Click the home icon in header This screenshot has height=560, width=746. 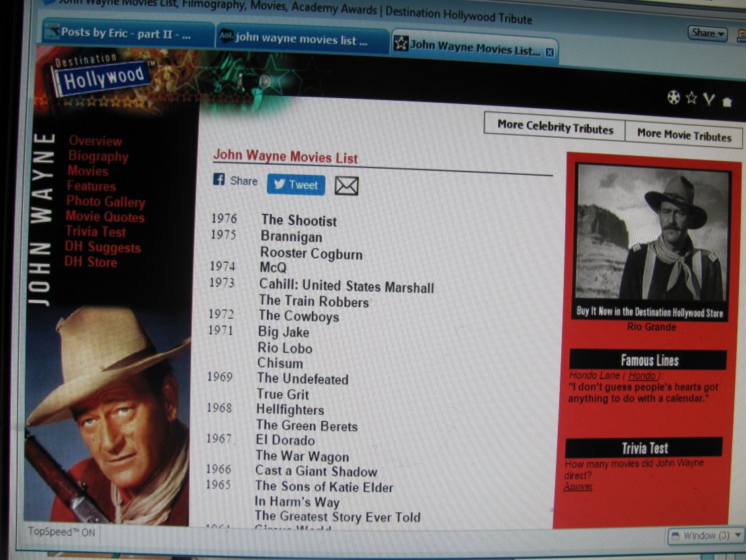(x=727, y=102)
